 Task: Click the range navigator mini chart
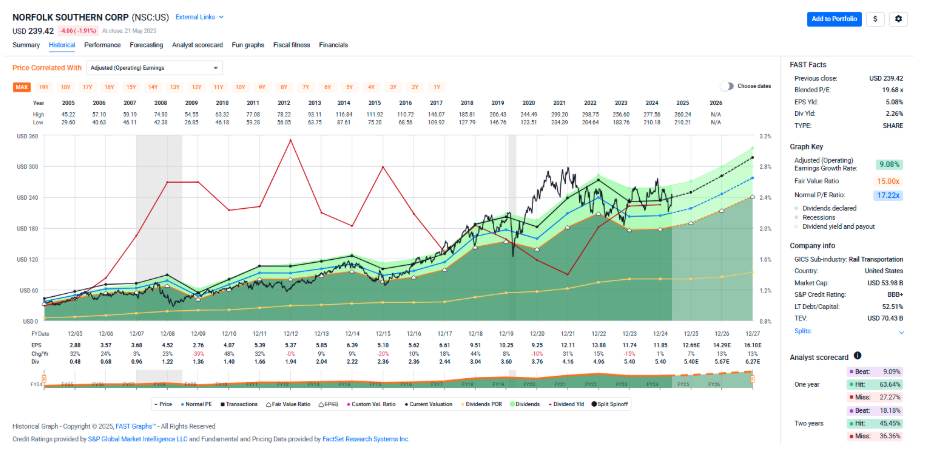[x=398, y=380]
